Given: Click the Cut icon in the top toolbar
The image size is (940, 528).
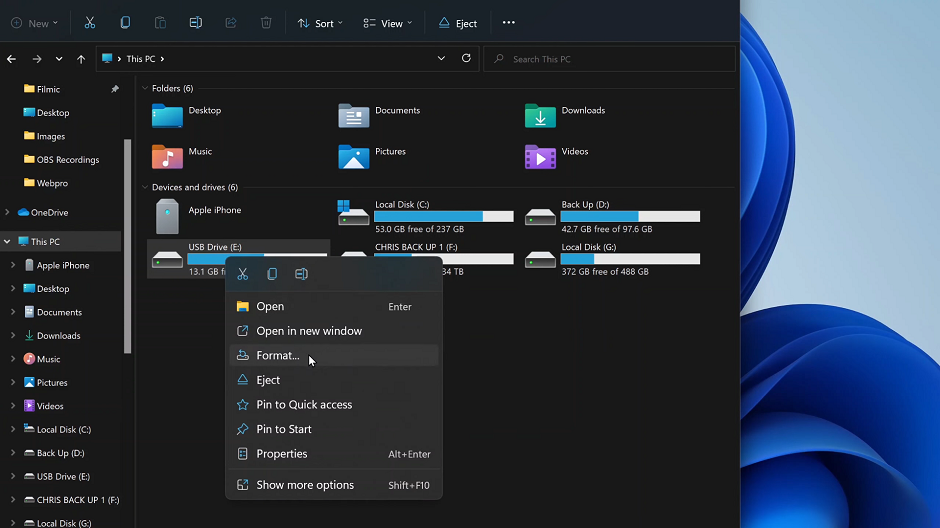Looking at the screenshot, I should (x=90, y=23).
